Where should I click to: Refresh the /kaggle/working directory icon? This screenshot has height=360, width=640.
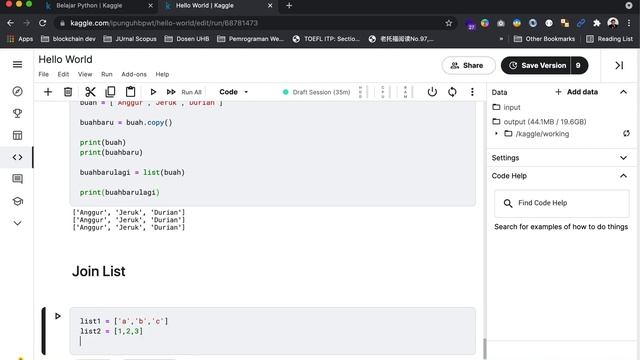click(x=626, y=133)
